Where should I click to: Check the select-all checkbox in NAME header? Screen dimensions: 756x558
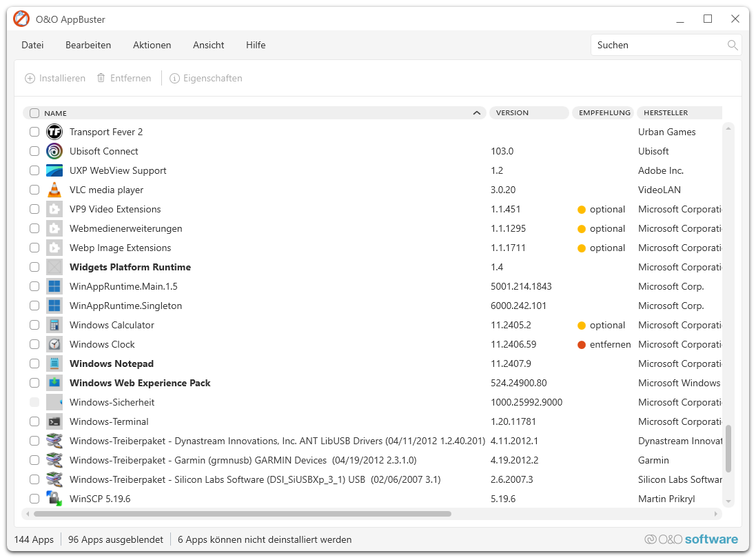click(34, 113)
